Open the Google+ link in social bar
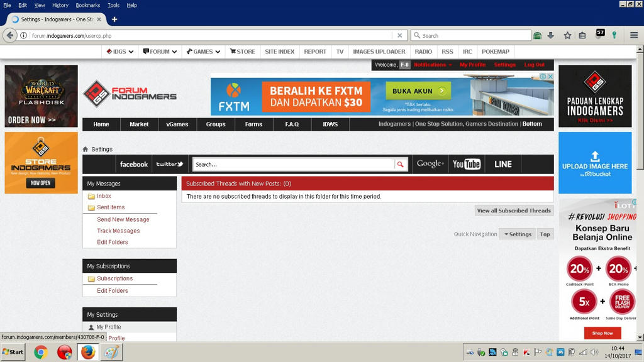The width and height of the screenshot is (644, 362). pos(430,164)
